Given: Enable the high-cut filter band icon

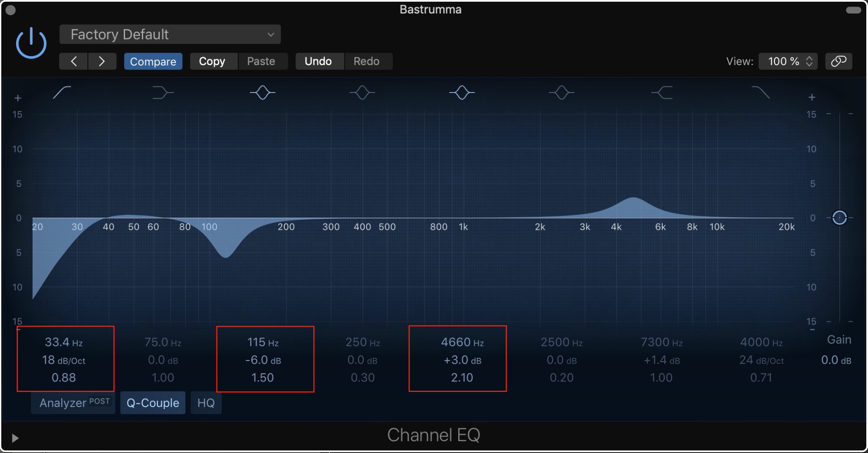Looking at the screenshot, I should [x=761, y=93].
